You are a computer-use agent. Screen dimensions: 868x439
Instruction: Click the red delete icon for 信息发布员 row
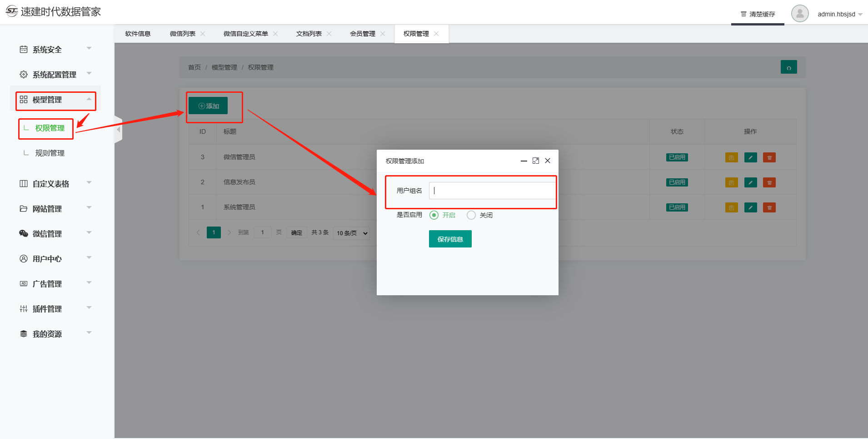769,182
